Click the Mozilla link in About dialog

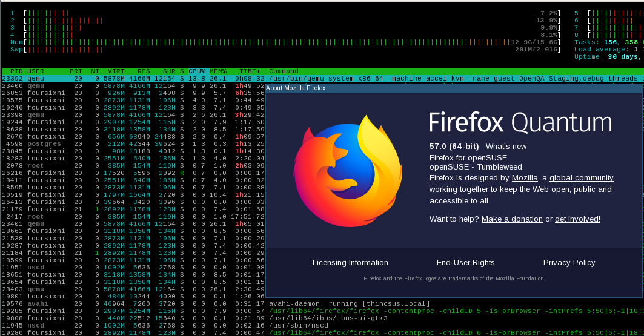point(525,178)
